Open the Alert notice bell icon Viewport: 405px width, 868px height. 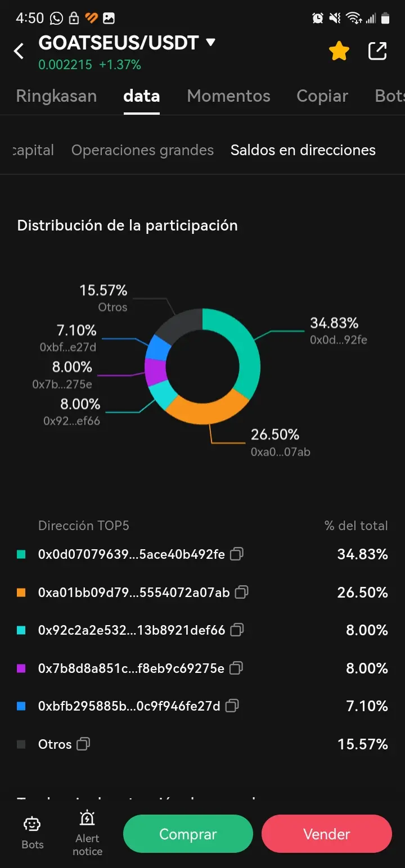(x=87, y=819)
